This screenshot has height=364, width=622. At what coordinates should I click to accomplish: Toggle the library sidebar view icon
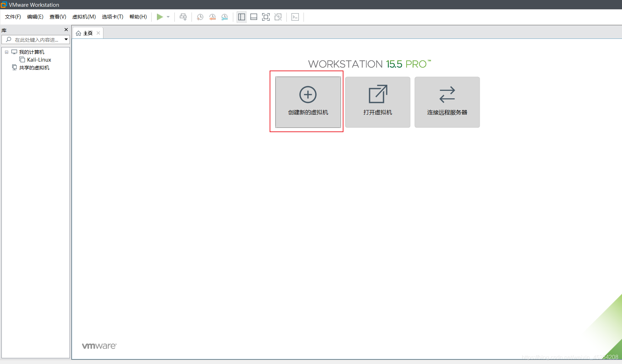[241, 17]
